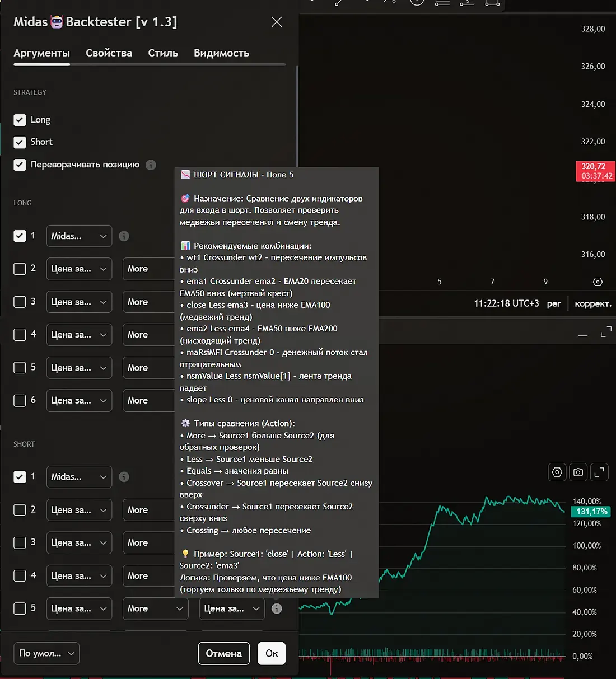This screenshot has height=679, width=616.
Task: Open SHORT row 5 second source dropdown
Action: [232, 608]
